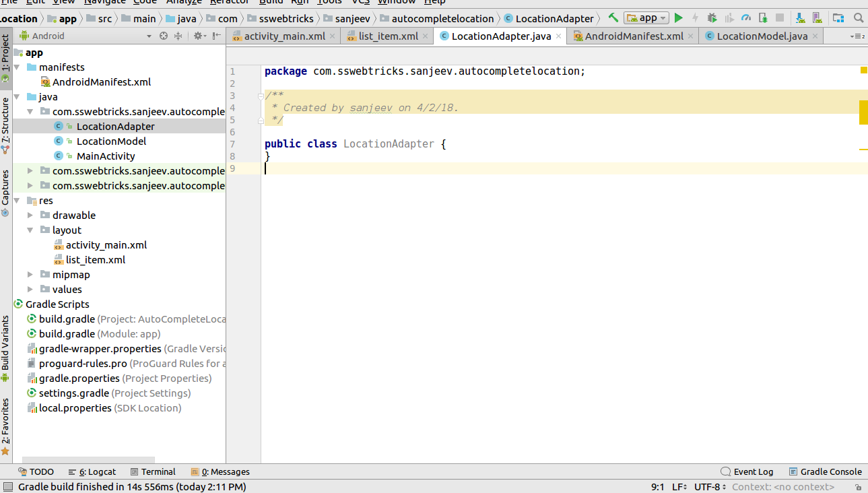Screen dimensions: 868x493
Task: Run the app with the green Run icon
Action: (x=679, y=18)
